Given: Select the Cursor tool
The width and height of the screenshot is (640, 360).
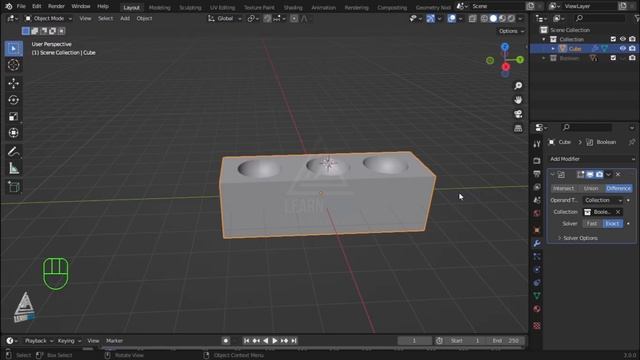Looking at the screenshot, I should click(x=13, y=65).
